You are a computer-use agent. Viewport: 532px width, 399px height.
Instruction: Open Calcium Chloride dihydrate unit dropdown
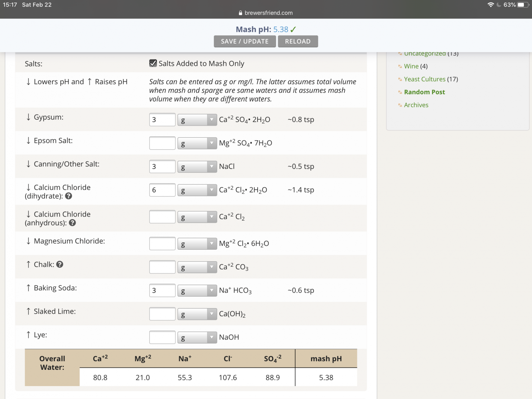point(197,190)
